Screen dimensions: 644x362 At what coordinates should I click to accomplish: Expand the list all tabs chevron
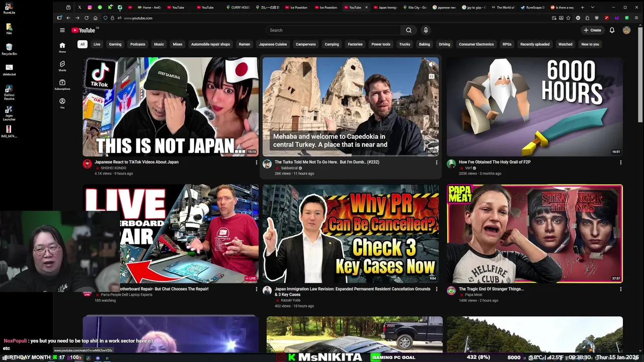pos(592,8)
